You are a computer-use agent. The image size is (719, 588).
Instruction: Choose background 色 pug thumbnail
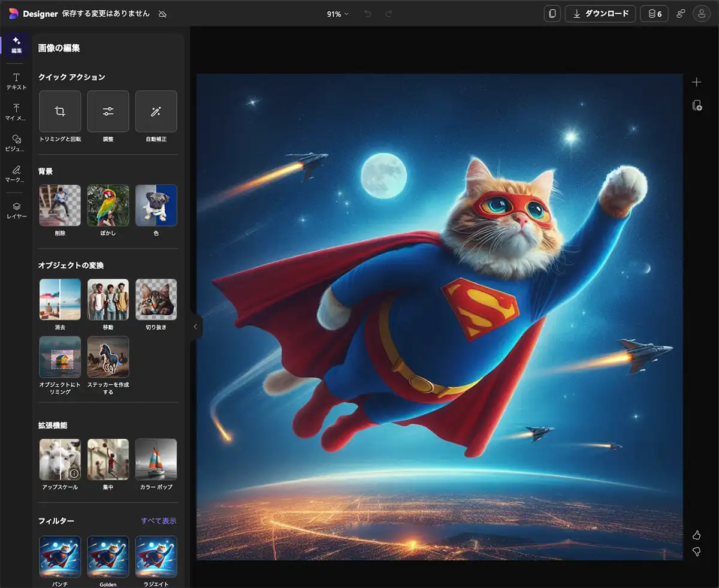[x=156, y=205]
